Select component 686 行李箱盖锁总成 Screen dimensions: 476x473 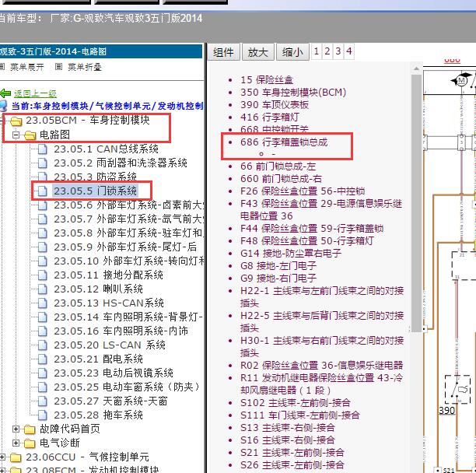[x=284, y=142]
